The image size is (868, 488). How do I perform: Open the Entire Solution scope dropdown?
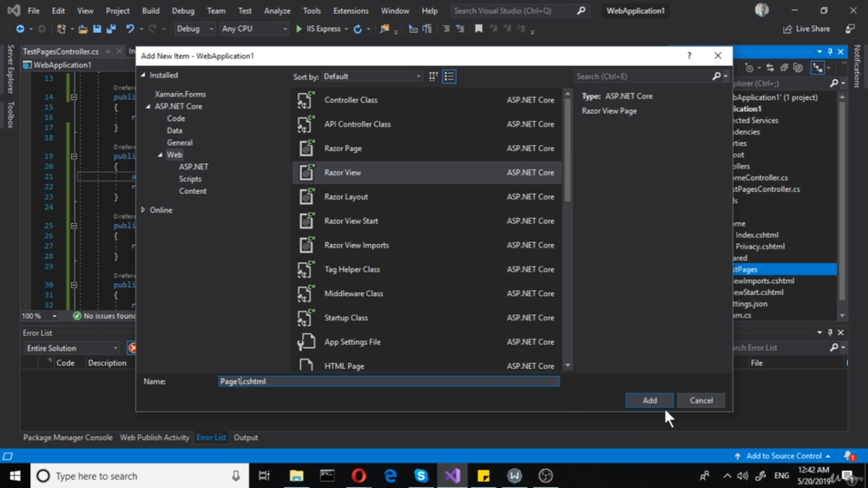72,348
